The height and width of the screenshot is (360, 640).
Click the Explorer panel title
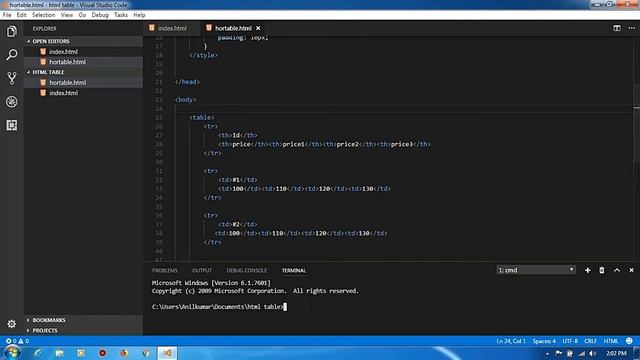44,29
